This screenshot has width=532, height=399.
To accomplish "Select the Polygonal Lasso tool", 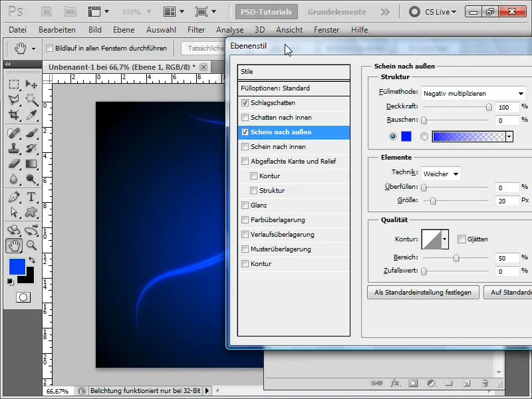I will [x=13, y=99].
